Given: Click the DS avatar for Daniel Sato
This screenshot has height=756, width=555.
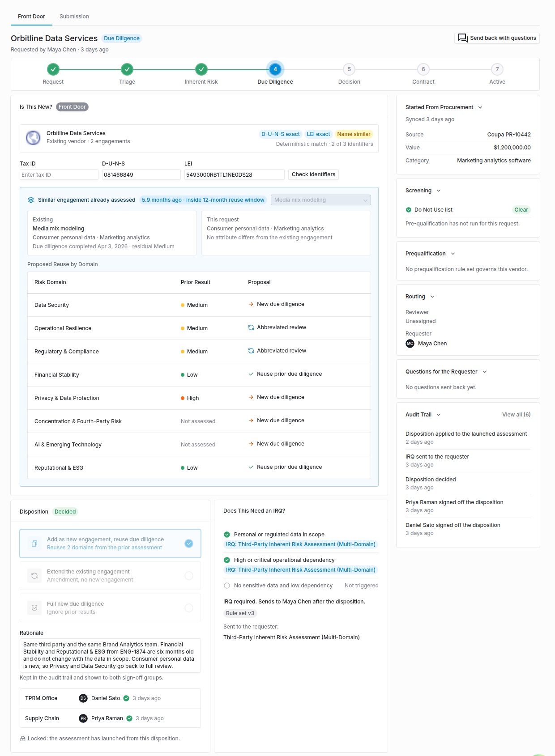Looking at the screenshot, I should (x=83, y=698).
